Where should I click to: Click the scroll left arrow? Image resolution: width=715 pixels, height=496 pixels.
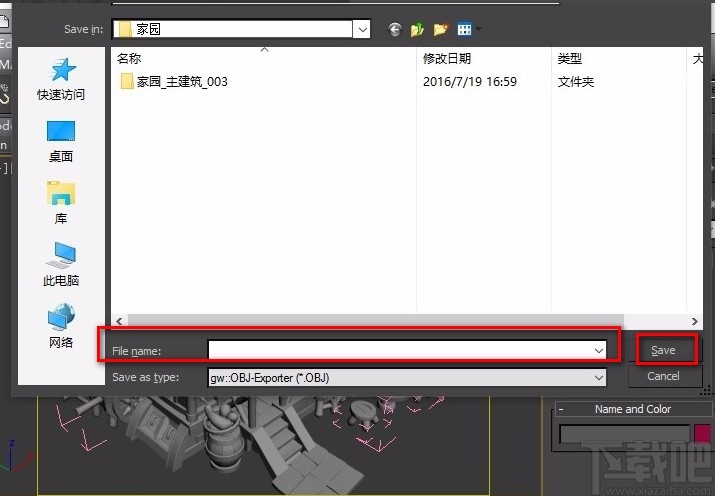point(119,321)
